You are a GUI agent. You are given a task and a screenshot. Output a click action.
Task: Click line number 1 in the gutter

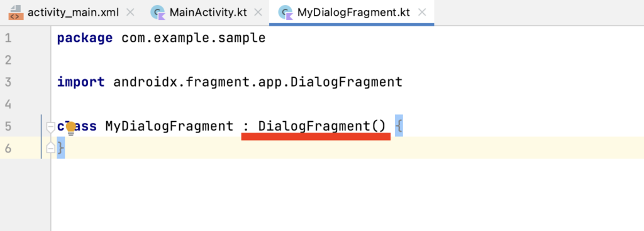point(8,38)
